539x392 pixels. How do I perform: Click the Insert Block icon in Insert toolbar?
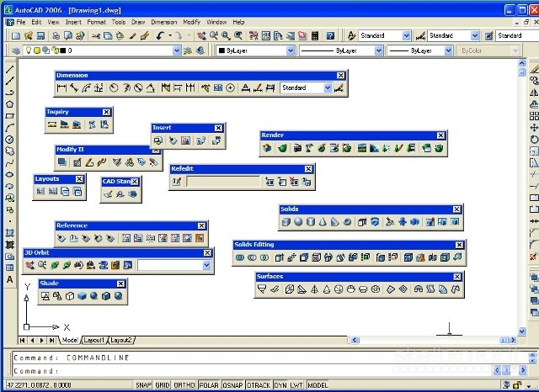click(x=158, y=140)
